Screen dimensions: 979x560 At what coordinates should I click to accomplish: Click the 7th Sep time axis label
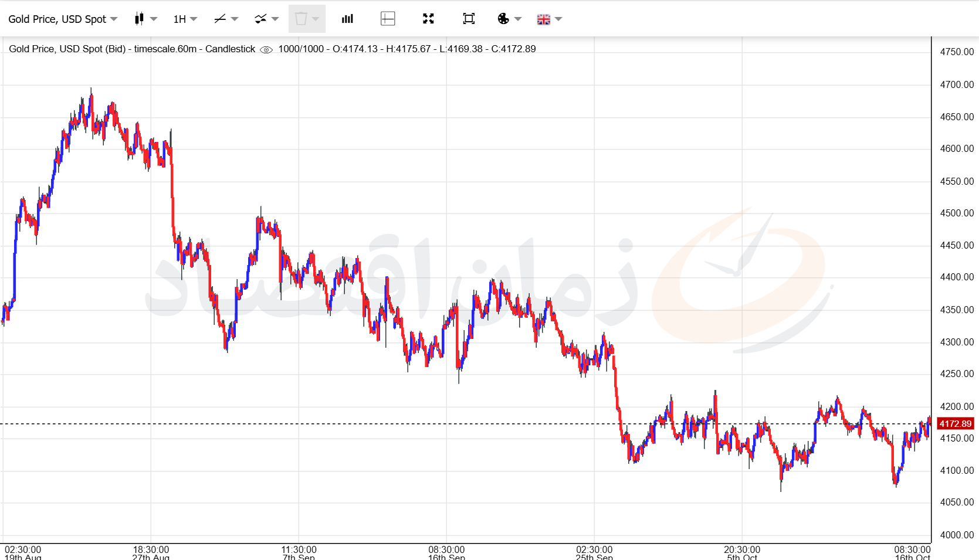pos(299,557)
